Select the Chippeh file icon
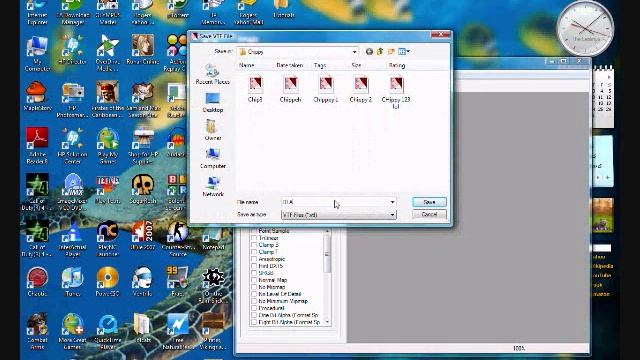This screenshot has height=360, width=640. [290, 89]
